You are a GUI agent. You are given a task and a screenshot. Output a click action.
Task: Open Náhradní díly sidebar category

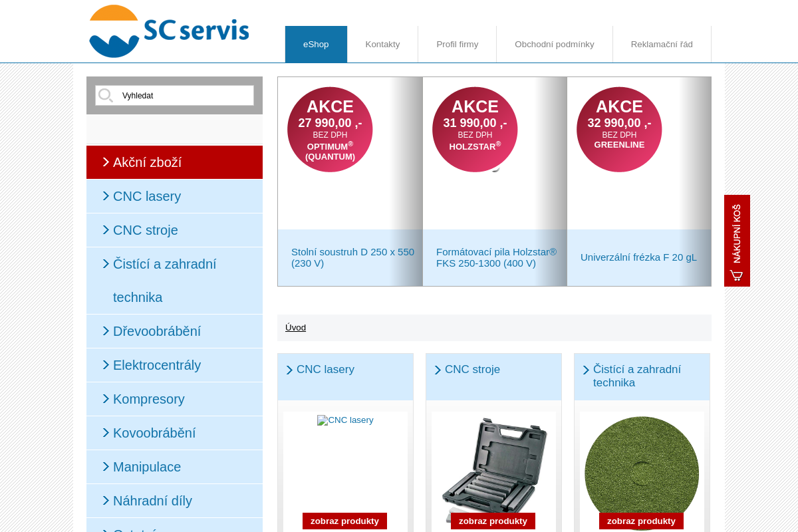coord(174,501)
